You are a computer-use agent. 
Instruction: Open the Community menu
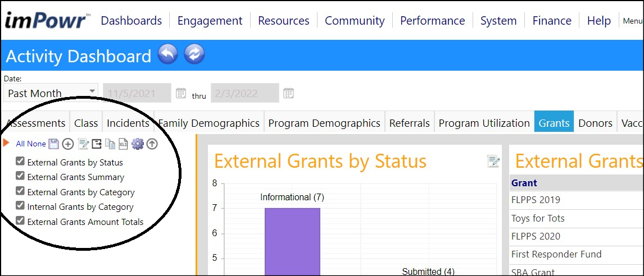coord(355,21)
